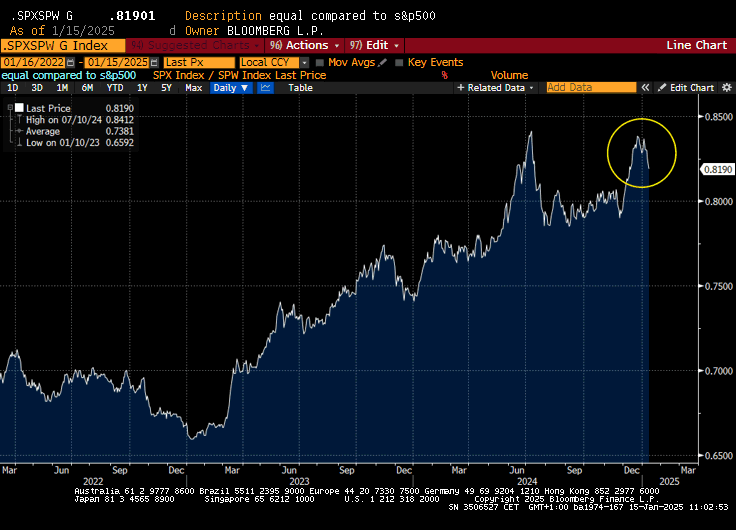The width and height of the screenshot is (736, 530).
Task: Click the 2023 year label on x-axis
Action: [299, 481]
